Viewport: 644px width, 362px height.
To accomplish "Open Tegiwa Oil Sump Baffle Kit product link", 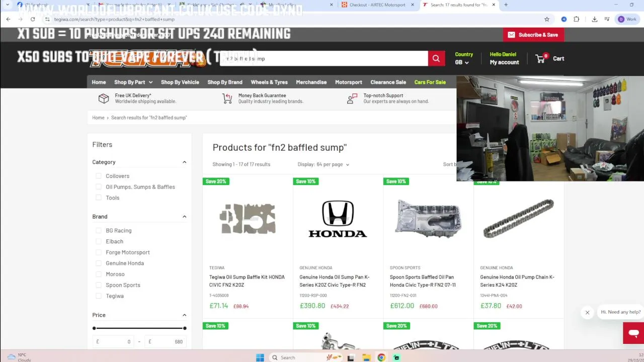I will point(247,281).
